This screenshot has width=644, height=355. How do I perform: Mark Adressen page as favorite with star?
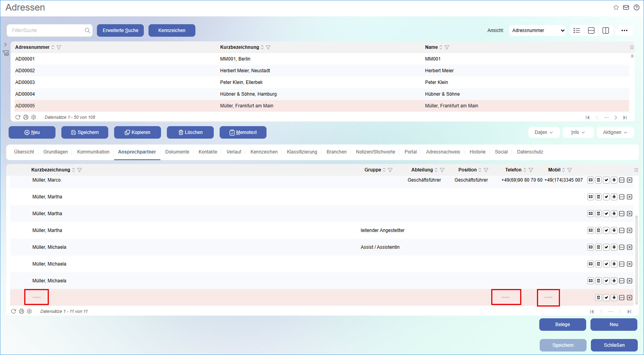click(x=616, y=7)
